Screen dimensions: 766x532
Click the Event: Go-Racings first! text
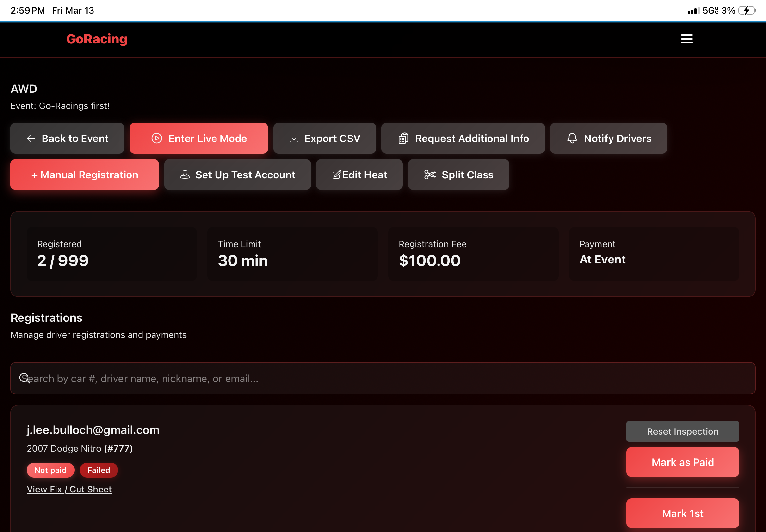click(60, 106)
